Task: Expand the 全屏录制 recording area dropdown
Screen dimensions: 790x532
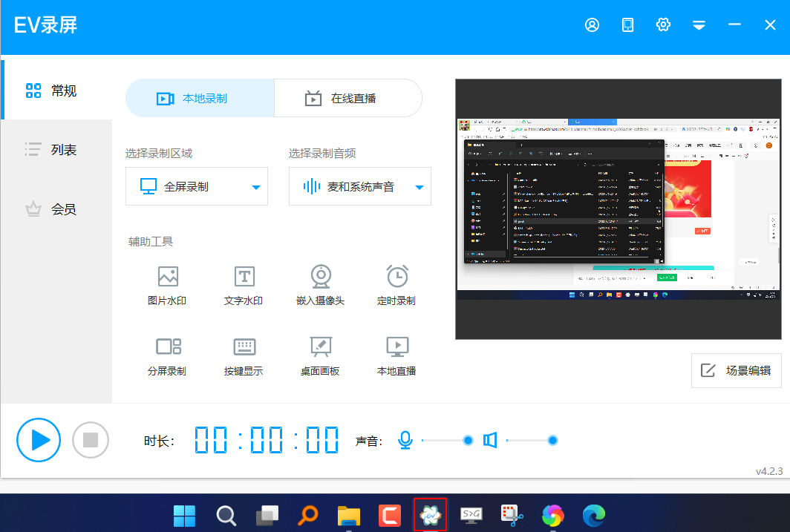Action: click(x=197, y=186)
